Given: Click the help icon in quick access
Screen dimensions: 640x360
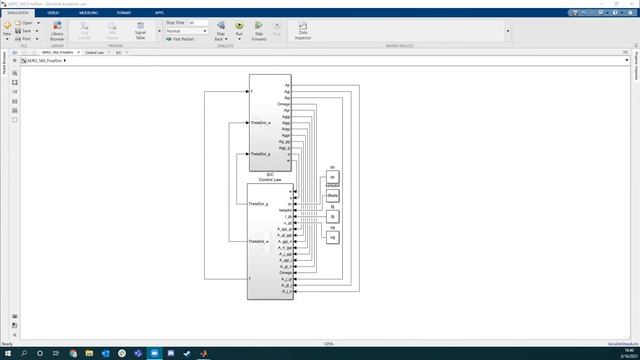Looking at the screenshot, I should point(615,13).
